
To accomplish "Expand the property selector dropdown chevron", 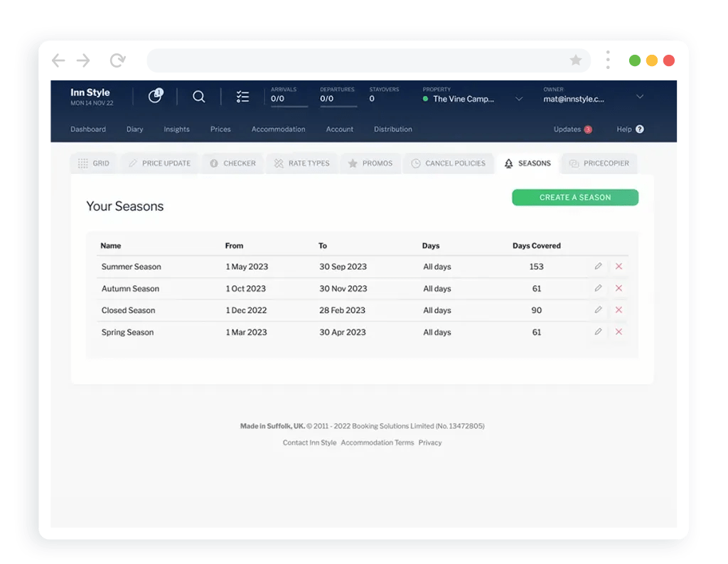I will click(x=519, y=99).
